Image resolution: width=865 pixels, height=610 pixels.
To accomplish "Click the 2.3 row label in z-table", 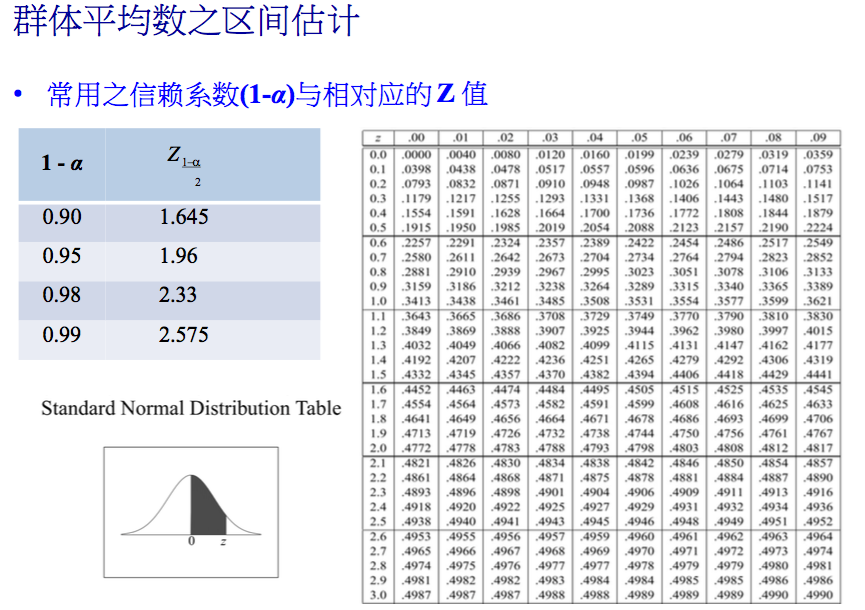I will 378,493.
